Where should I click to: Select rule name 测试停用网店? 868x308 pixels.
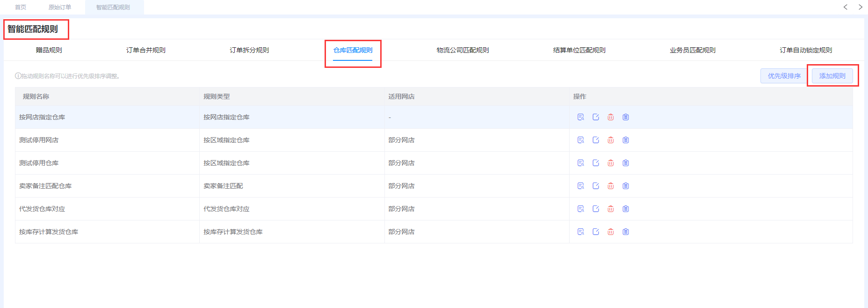(x=39, y=140)
